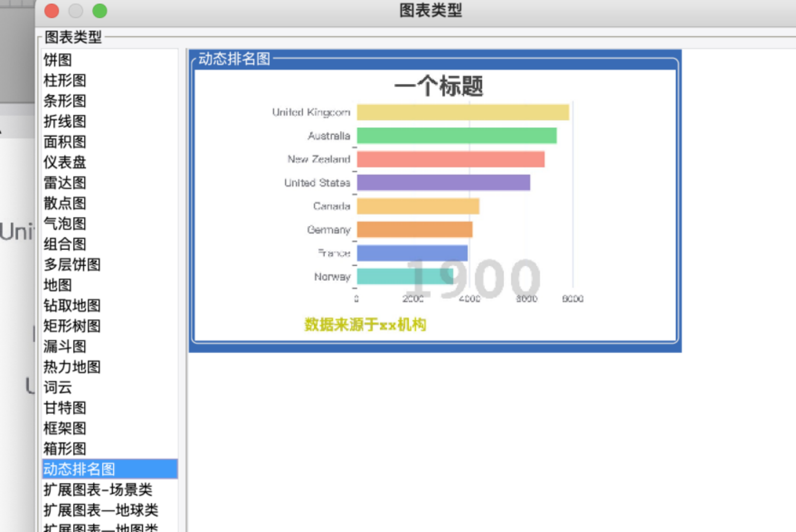Screen dimensions: 796x532
Task: Pick 折线图 in the chart list
Action: [x=65, y=122]
